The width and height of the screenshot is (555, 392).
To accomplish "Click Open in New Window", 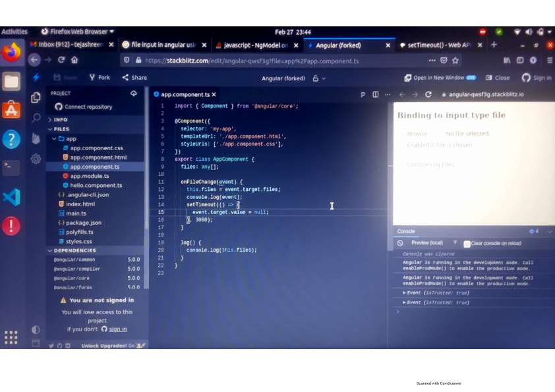I will (440, 78).
